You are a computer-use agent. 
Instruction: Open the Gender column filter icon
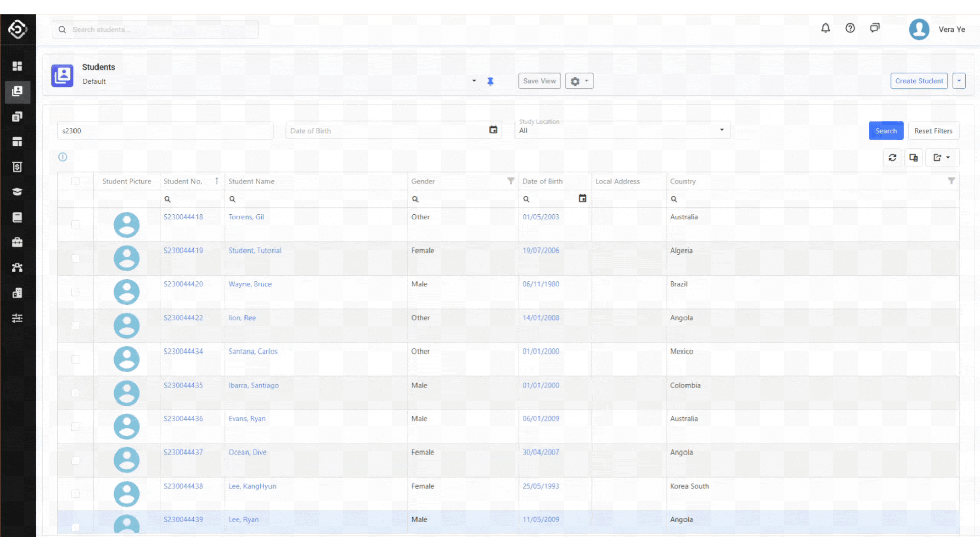point(511,181)
